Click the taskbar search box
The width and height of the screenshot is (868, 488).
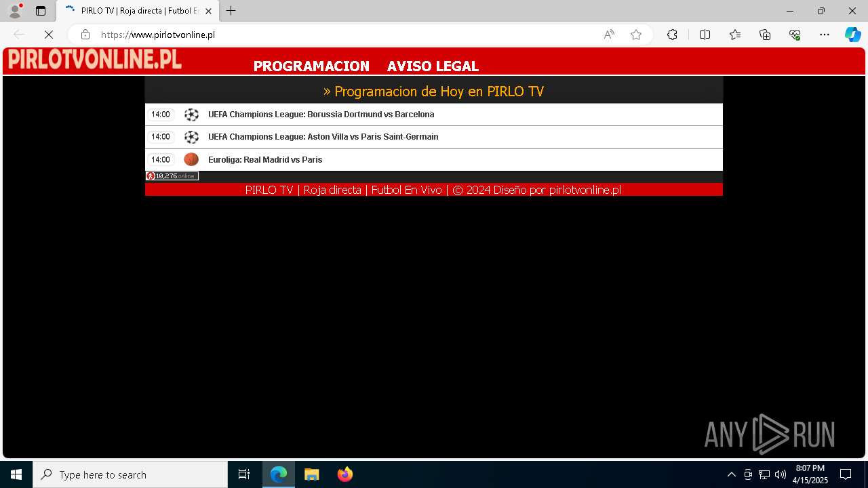[x=130, y=474]
